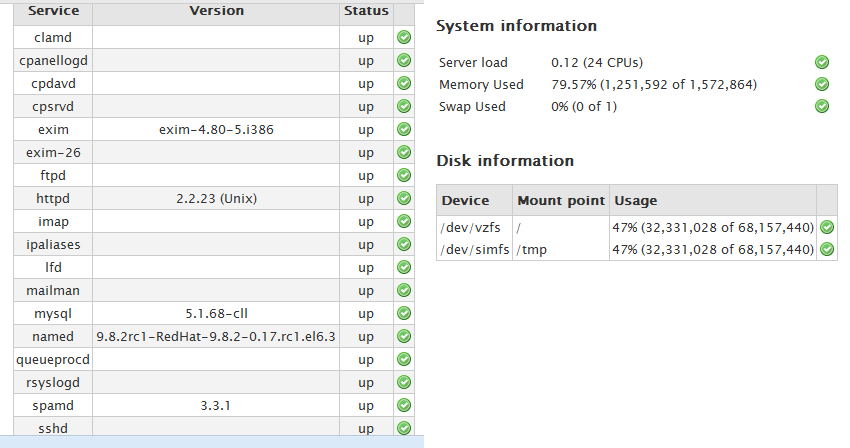Click the named service status icon
This screenshot has width=850, height=448.
tap(404, 336)
